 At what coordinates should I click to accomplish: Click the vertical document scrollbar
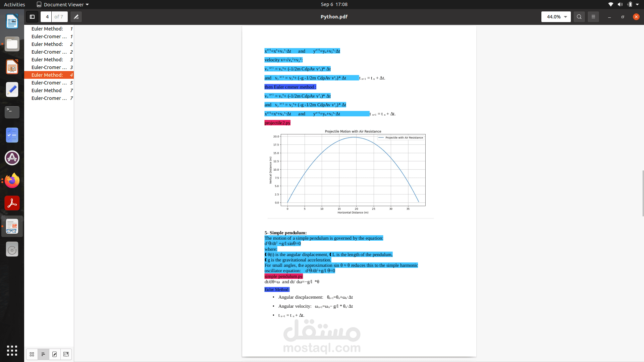click(643, 193)
